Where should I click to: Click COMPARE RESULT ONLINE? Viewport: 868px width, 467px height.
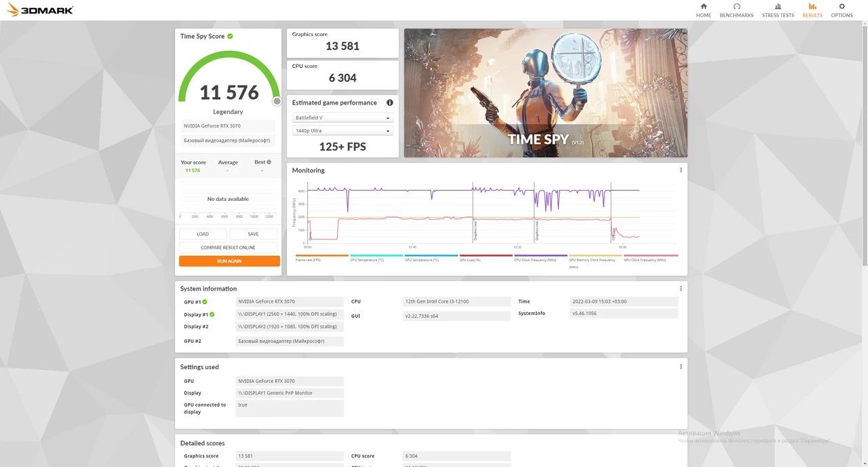[x=228, y=247]
